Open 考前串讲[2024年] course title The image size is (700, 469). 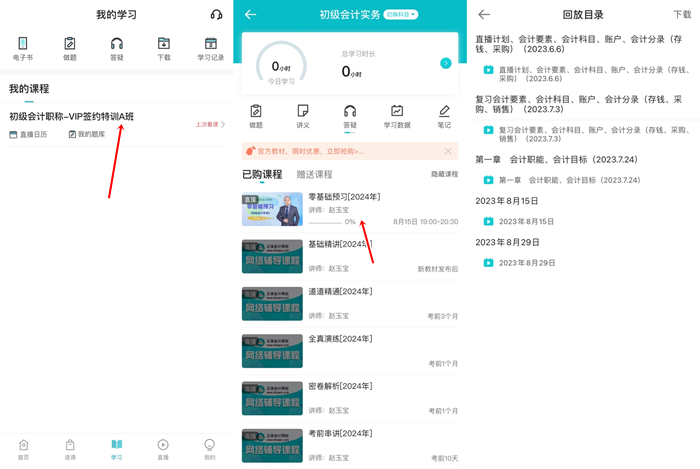pyautogui.click(x=340, y=433)
